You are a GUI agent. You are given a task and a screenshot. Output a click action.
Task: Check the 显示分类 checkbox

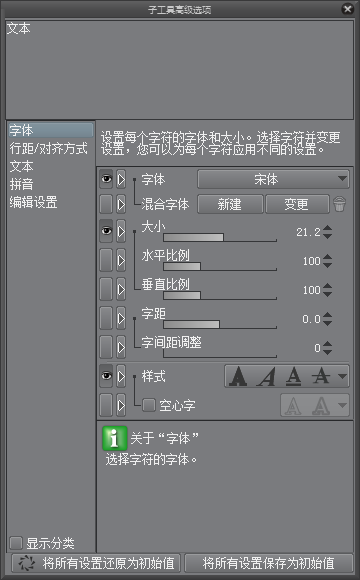[16, 543]
